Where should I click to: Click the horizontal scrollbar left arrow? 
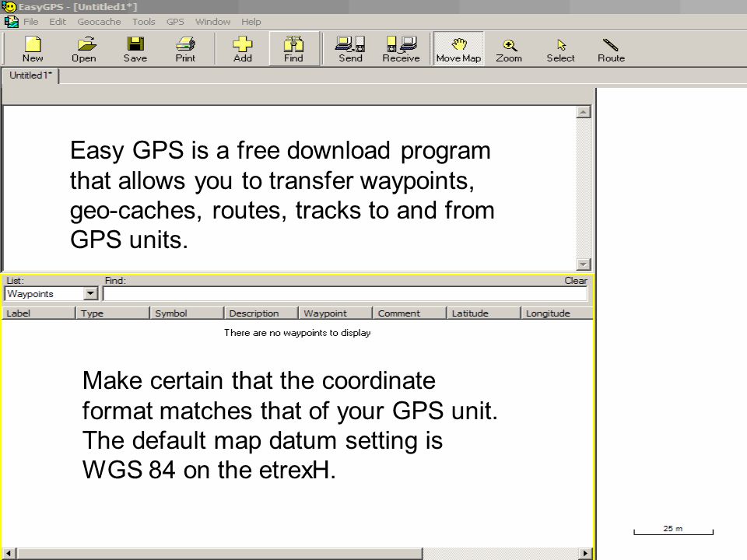[x=9, y=553]
